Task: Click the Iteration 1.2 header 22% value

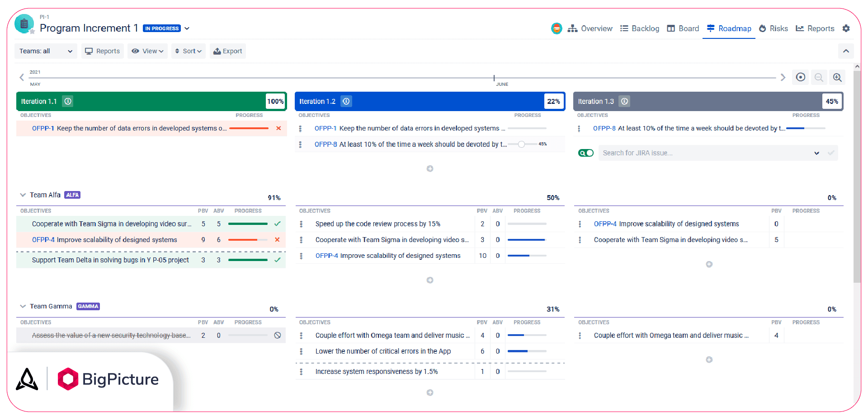Action: pos(553,101)
